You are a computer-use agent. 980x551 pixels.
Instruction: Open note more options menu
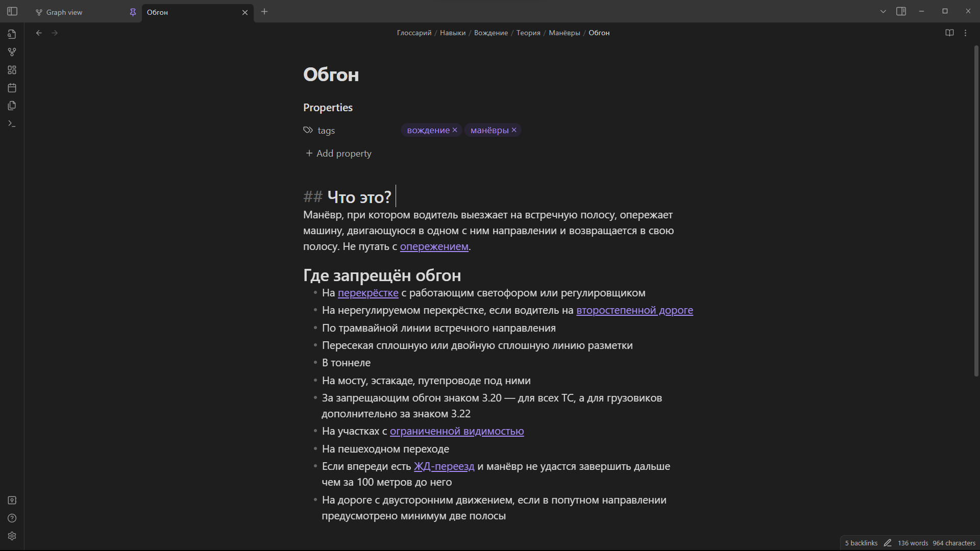click(x=965, y=33)
